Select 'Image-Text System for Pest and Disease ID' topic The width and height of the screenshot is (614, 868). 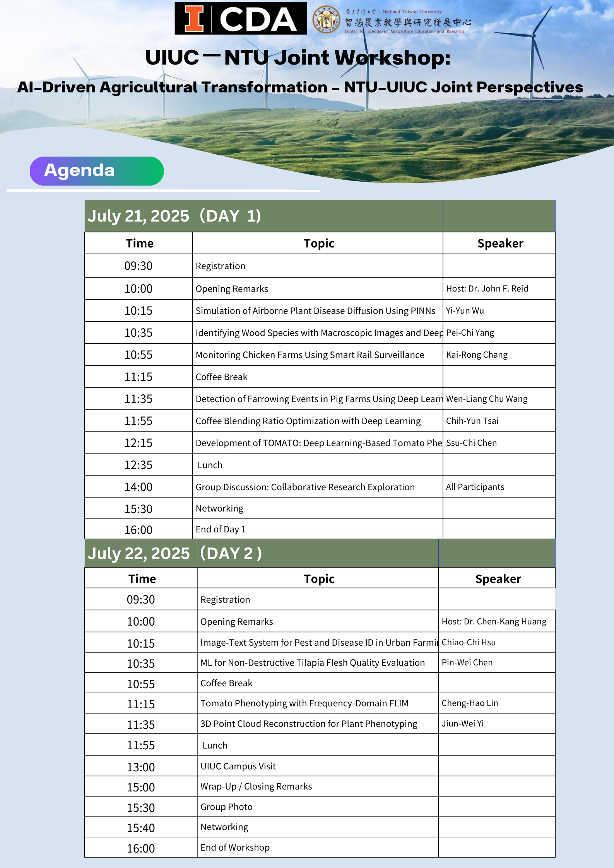pyautogui.click(x=319, y=643)
